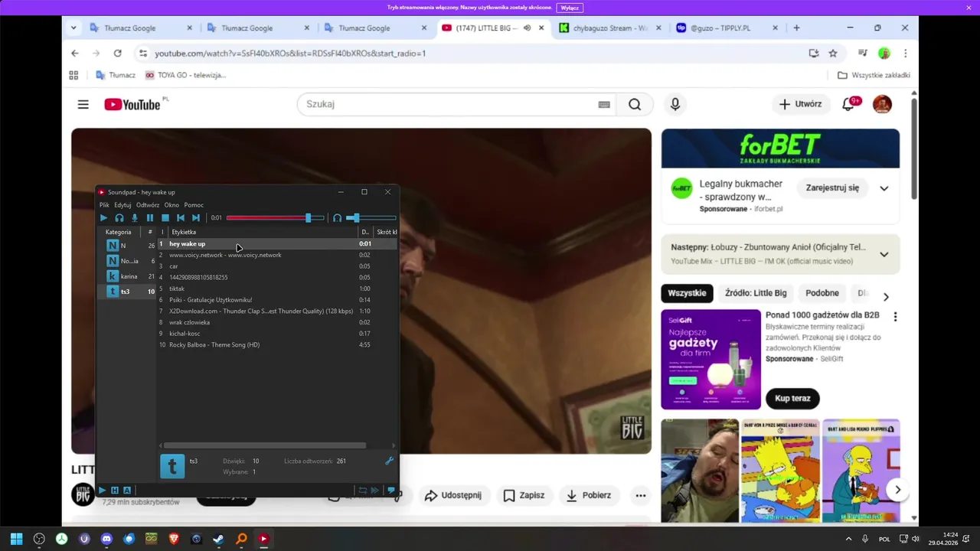The height and width of the screenshot is (551, 980).
Task: Start YouTube voice search microphone
Action: pyautogui.click(x=675, y=104)
